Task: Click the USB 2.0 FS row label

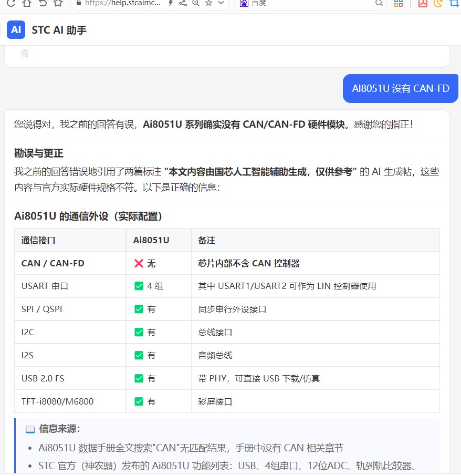Action: pyautogui.click(x=43, y=378)
